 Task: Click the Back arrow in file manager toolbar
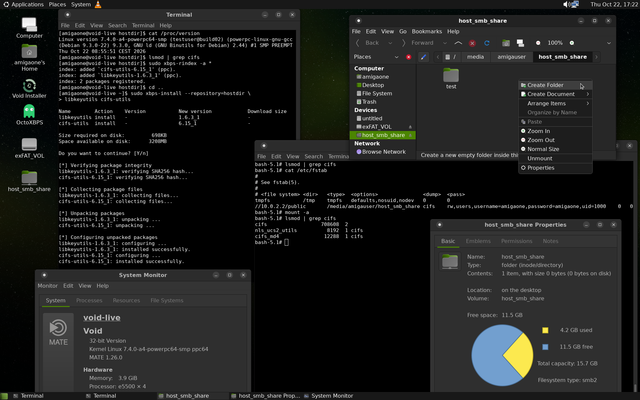(x=358, y=43)
